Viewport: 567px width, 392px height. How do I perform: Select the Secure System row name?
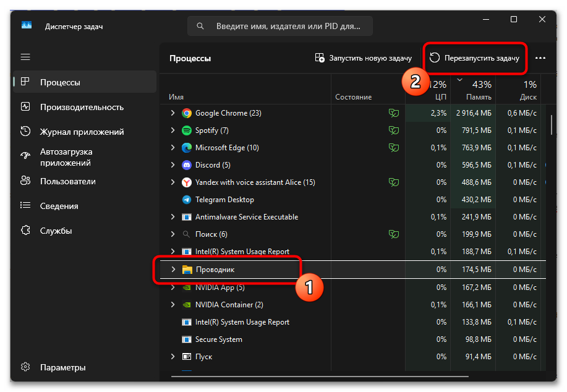click(x=219, y=339)
